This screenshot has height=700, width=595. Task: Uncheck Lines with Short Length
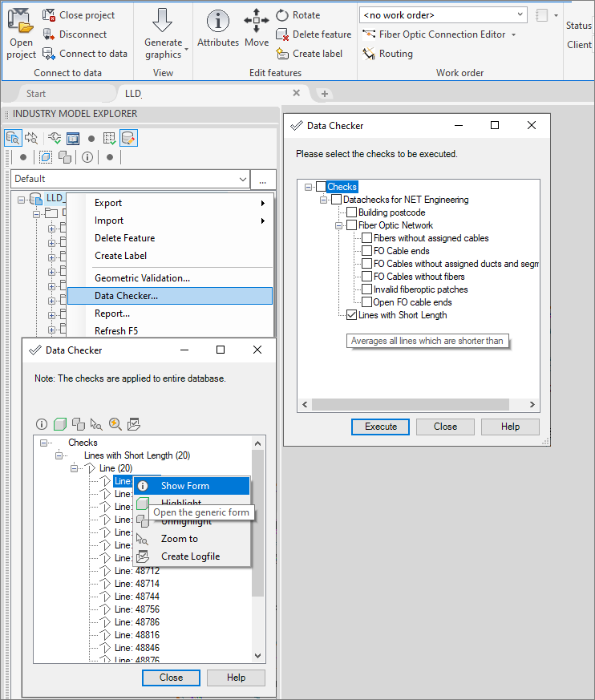[x=352, y=315]
